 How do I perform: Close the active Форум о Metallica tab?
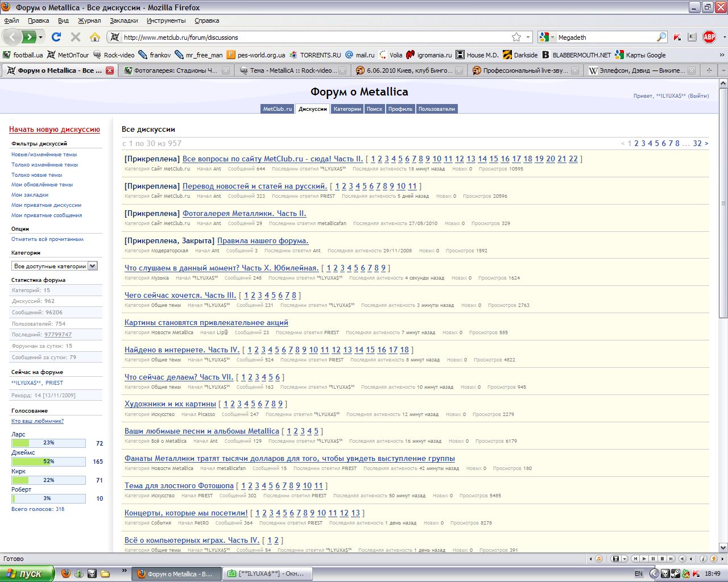point(110,70)
